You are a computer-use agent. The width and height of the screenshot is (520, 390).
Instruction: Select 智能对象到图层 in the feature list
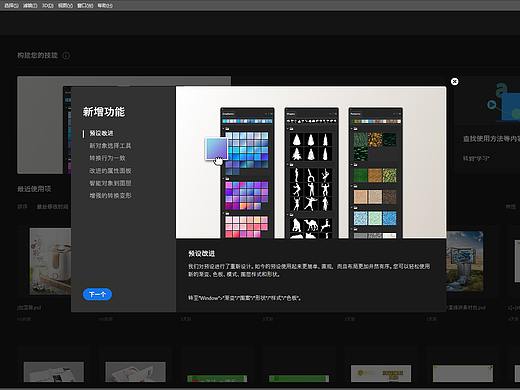[110, 183]
